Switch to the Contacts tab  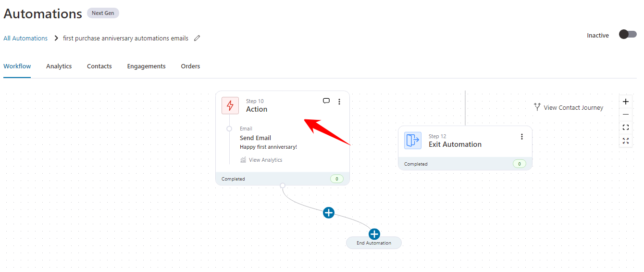[99, 66]
